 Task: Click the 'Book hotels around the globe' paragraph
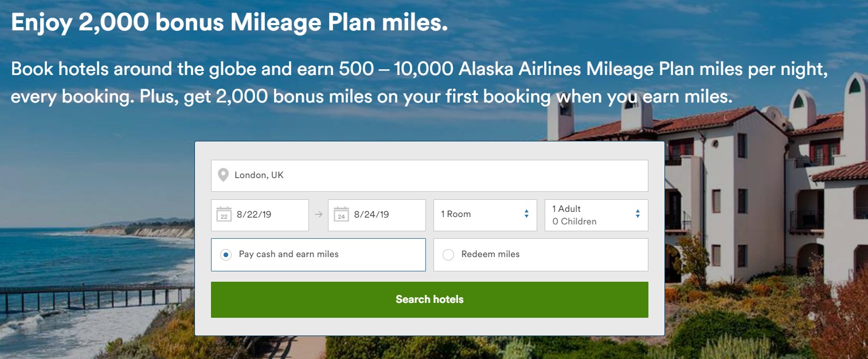pyautogui.click(x=401, y=82)
